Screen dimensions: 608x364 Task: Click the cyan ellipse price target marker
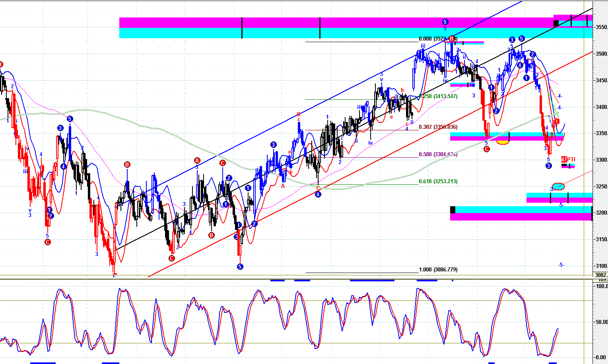pyautogui.click(x=558, y=186)
